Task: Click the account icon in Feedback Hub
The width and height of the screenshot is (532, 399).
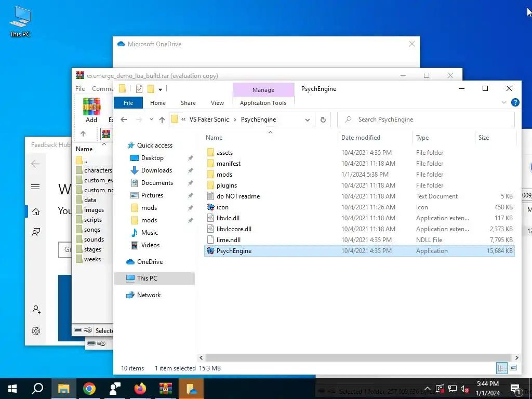Action: [36, 310]
